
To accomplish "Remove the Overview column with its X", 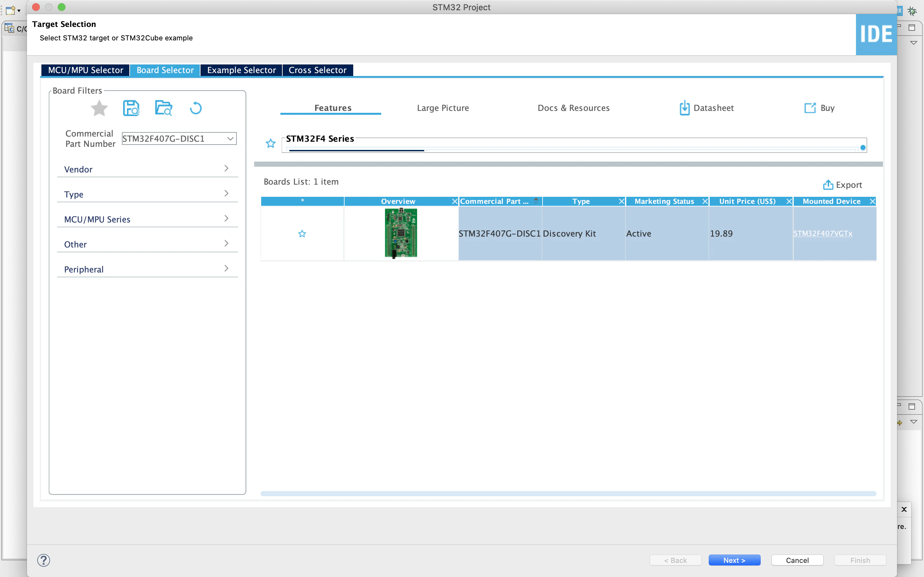I will (x=454, y=201).
